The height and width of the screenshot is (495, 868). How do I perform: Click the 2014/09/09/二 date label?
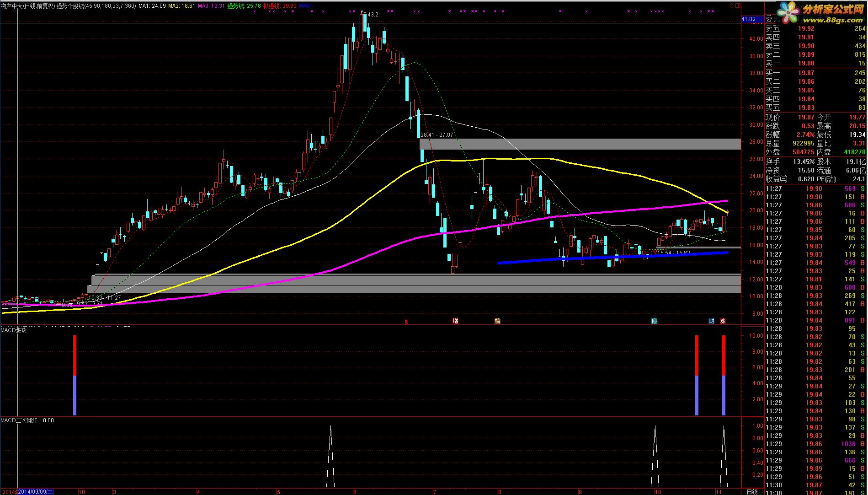(36, 492)
